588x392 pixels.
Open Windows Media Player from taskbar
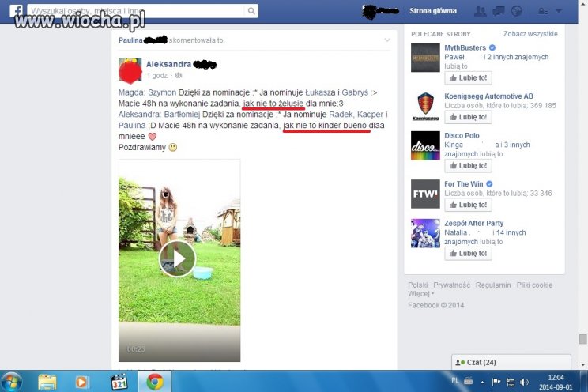[81, 382]
